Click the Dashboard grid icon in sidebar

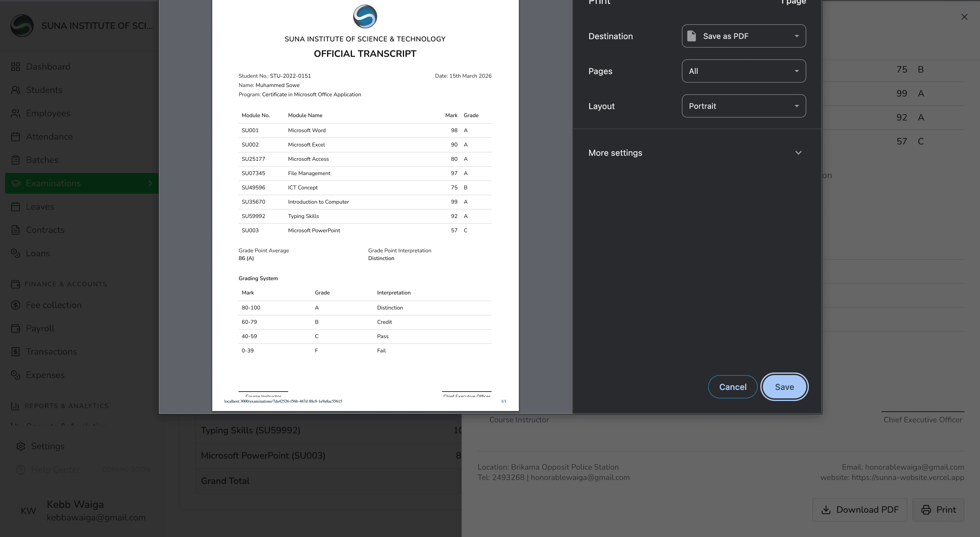[x=15, y=67]
